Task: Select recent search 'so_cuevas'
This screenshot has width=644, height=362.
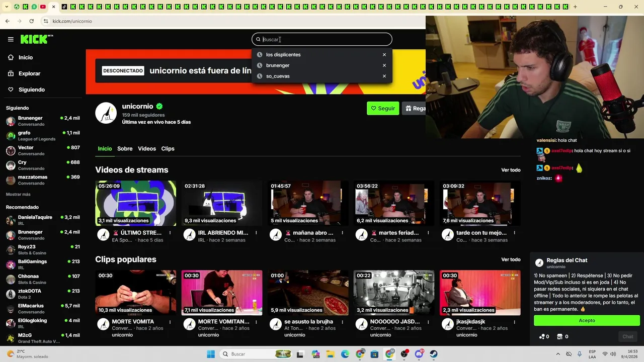Action: pyautogui.click(x=278, y=76)
